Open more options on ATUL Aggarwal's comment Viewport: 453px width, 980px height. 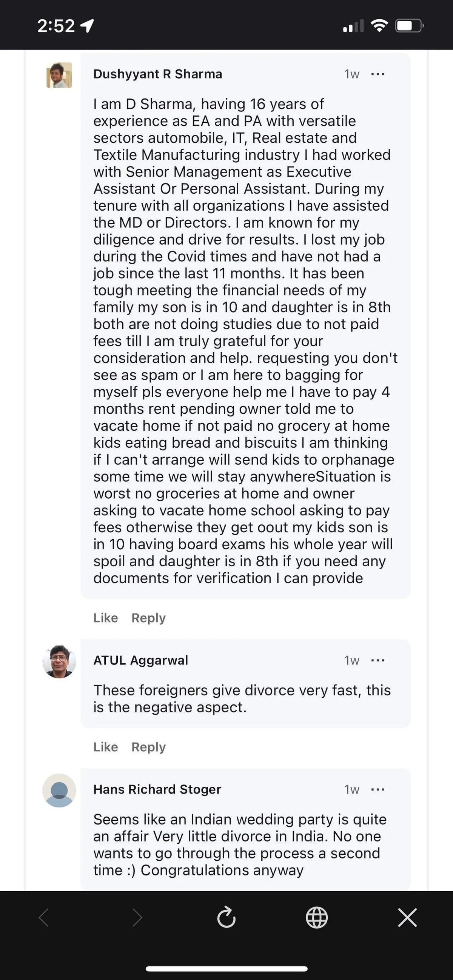click(378, 660)
